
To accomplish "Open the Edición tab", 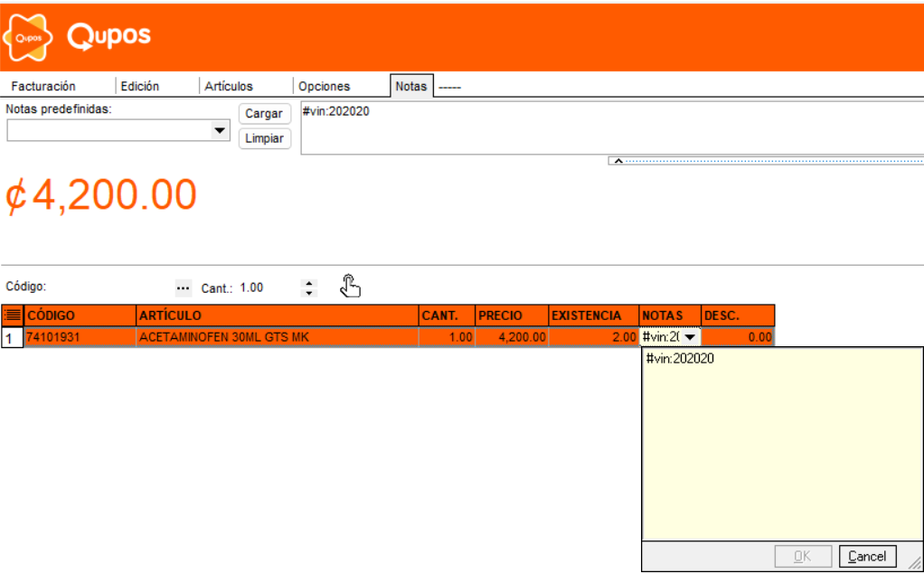I will click(140, 86).
